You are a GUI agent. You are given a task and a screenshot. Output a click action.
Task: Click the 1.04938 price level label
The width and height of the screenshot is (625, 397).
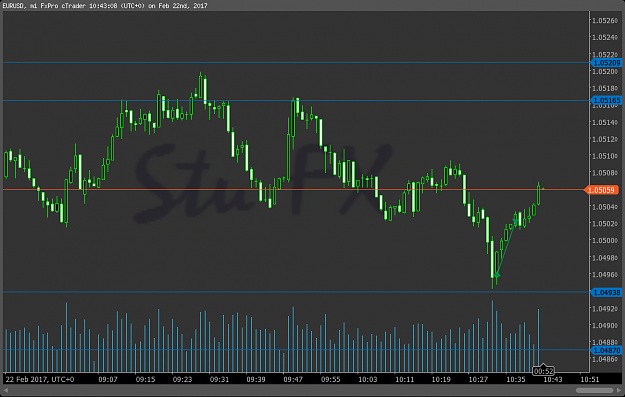tap(606, 293)
